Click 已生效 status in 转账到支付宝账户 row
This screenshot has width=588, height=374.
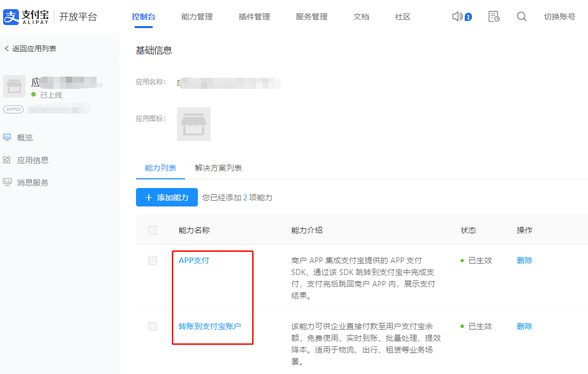click(480, 326)
